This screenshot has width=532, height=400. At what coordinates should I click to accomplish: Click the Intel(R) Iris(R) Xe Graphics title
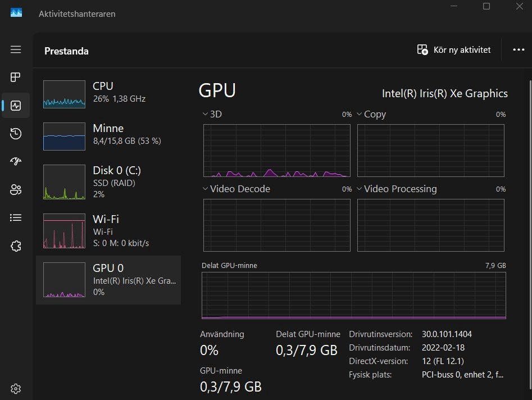pos(445,93)
